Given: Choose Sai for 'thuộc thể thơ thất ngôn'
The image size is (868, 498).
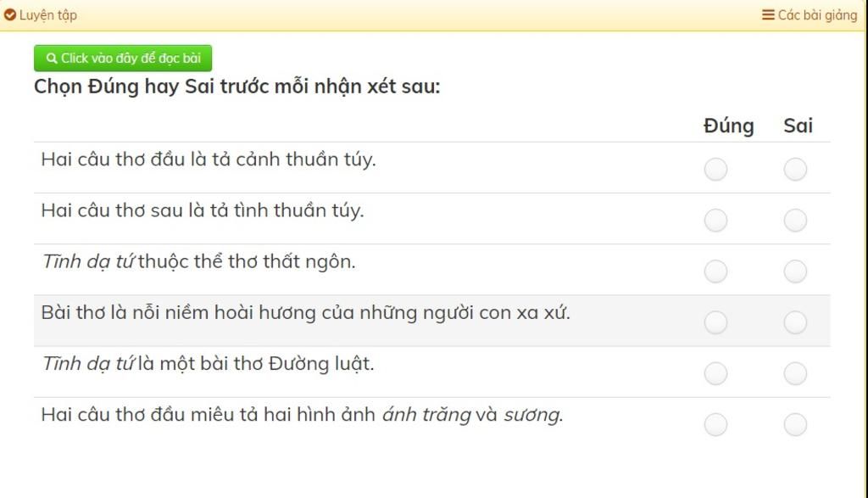Looking at the screenshot, I should [x=795, y=271].
